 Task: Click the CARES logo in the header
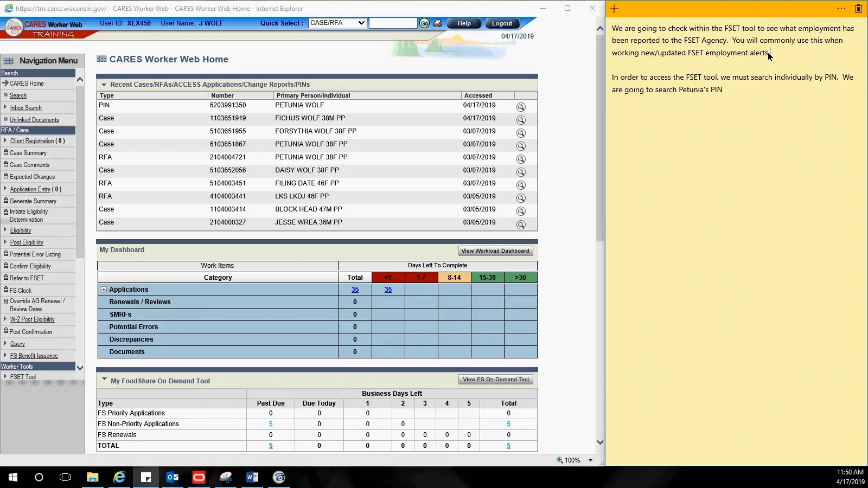tap(14, 27)
